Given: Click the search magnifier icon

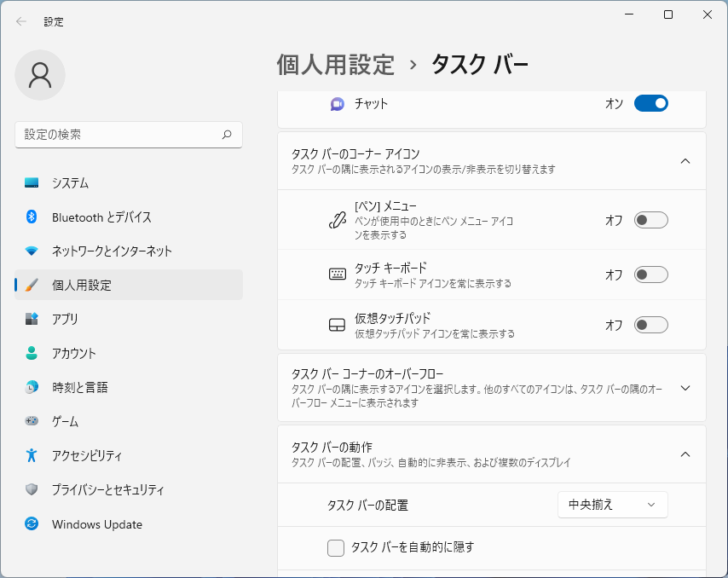Looking at the screenshot, I should pyautogui.click(x=227, y=135).
